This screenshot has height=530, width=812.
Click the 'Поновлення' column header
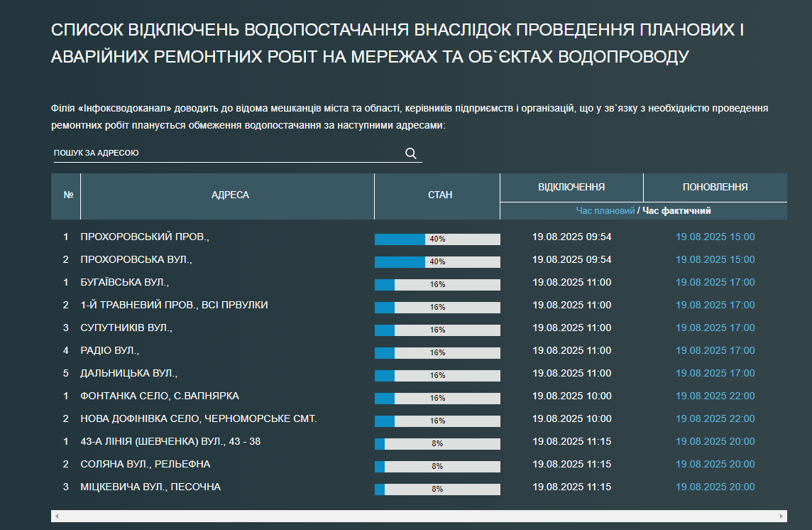point(715,188)
